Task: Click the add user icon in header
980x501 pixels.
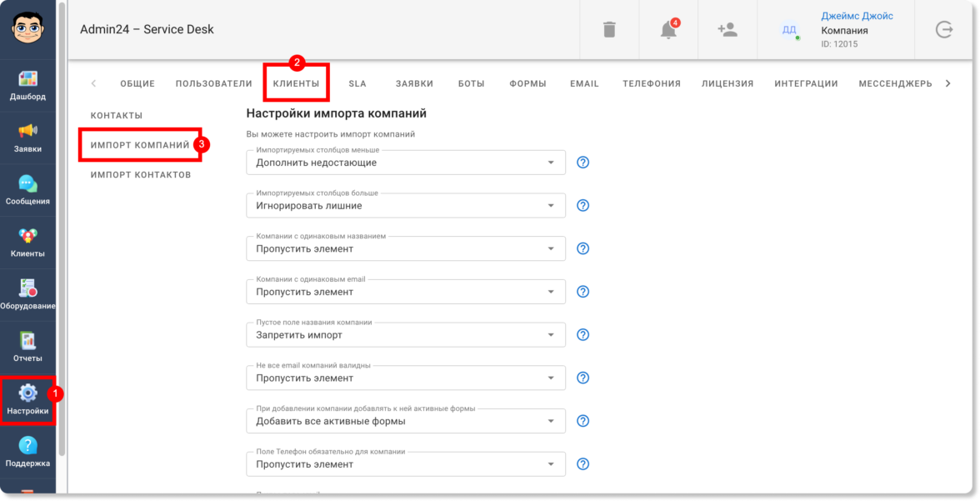Action: 727,29
